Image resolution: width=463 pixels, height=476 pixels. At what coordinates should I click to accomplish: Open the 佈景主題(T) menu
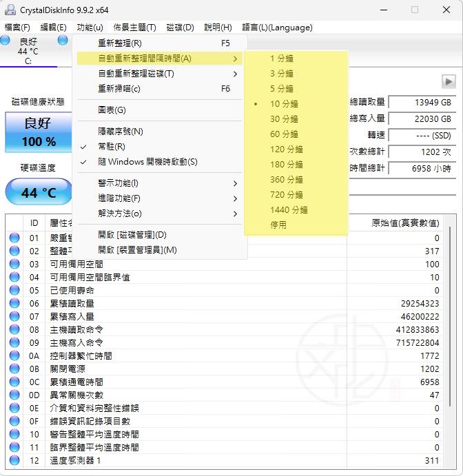tap(134, 28)
